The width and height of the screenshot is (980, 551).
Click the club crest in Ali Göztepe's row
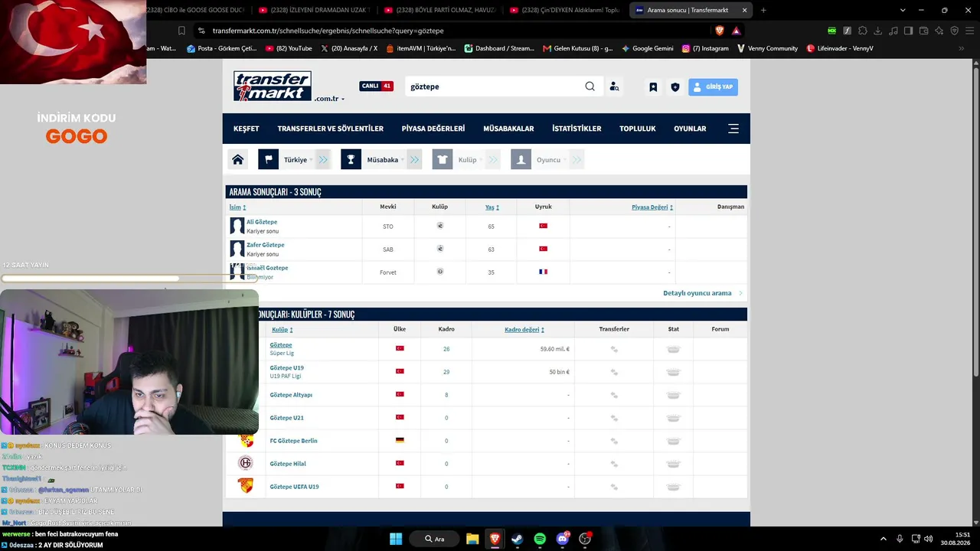pyautogui.click(x=440, y=226)
